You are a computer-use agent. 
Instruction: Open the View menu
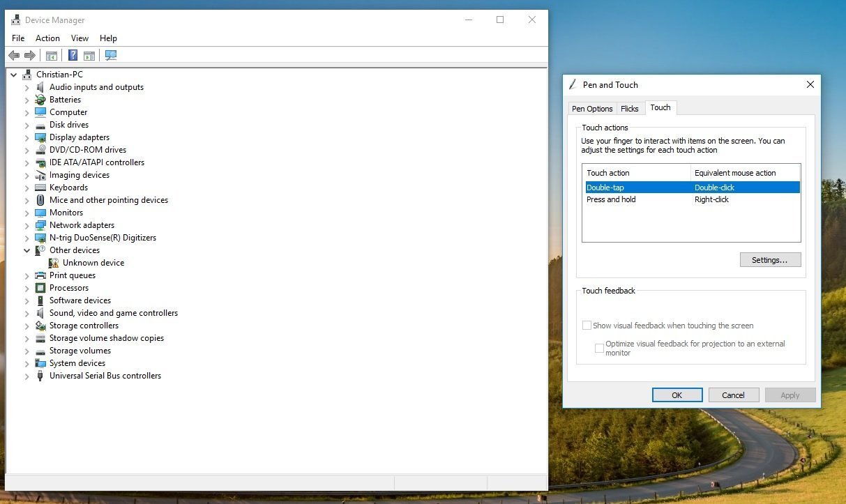click(x=80, y=38)
